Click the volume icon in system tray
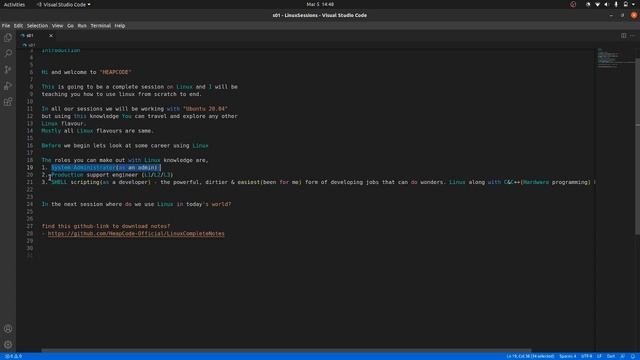 [607, 4]
